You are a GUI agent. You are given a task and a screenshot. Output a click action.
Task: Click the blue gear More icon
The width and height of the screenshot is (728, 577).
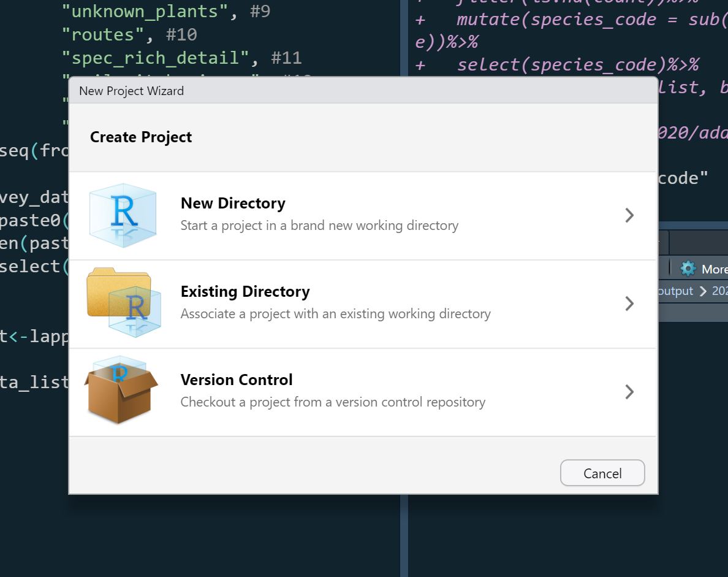pyautogui.click(x=688, y=269)
